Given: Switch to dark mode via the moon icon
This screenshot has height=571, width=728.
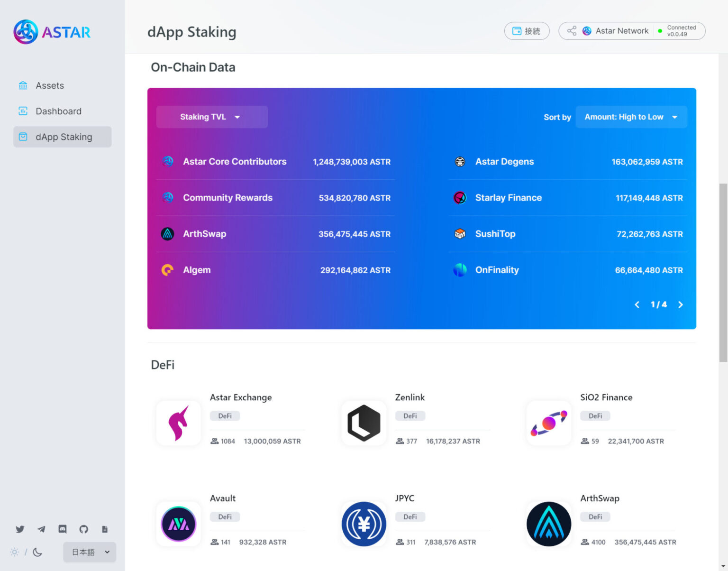Looking at the screenshot, I should click(37, 552).
